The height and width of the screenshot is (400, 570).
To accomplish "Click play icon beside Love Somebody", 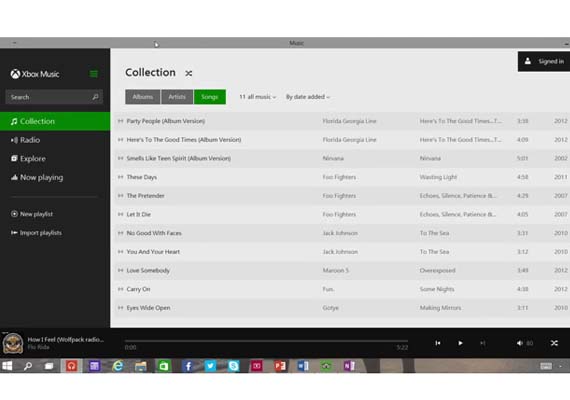I will coord(121,270).
